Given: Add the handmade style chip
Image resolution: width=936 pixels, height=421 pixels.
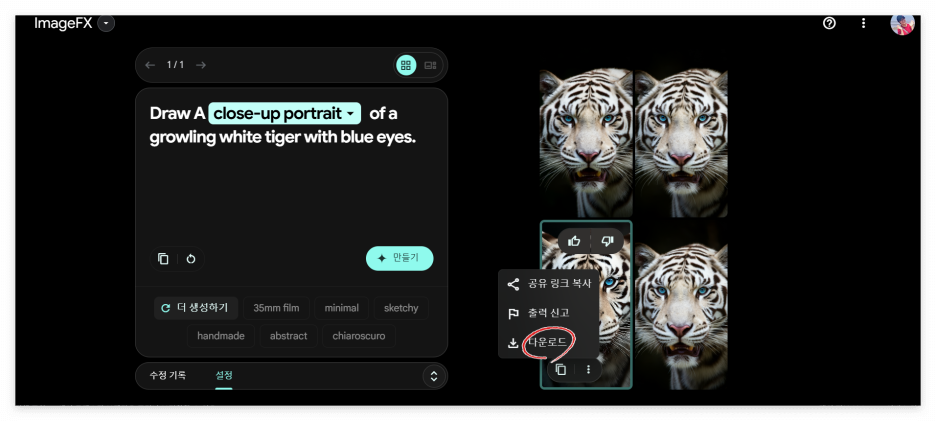Looking at the screenshot, I should (221, 336).
